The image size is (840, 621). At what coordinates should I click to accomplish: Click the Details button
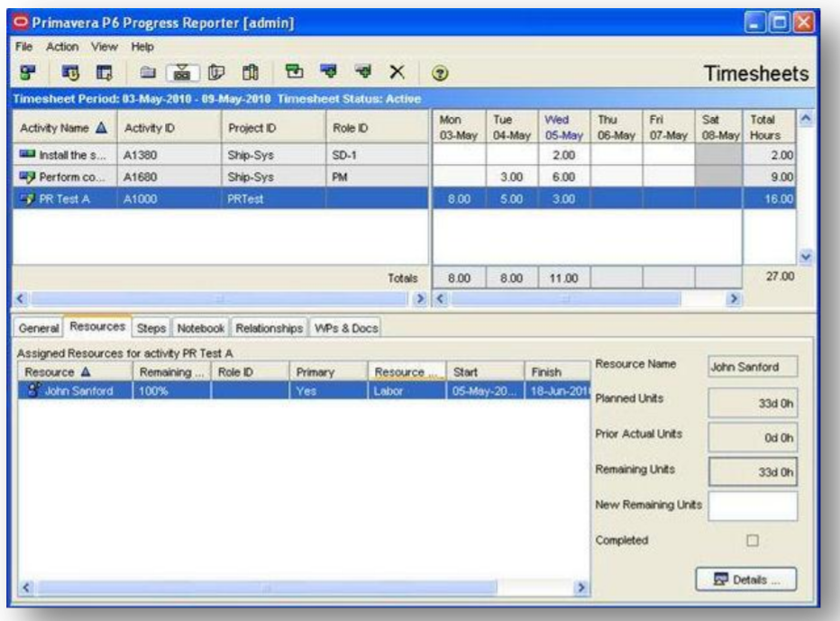point(746,580)
